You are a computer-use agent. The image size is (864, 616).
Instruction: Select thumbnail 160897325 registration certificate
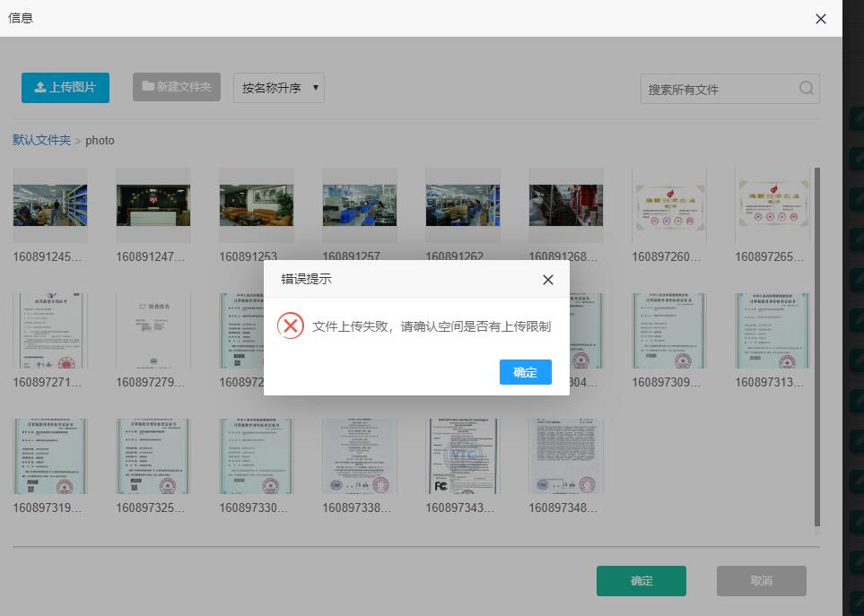pos(153,456)
